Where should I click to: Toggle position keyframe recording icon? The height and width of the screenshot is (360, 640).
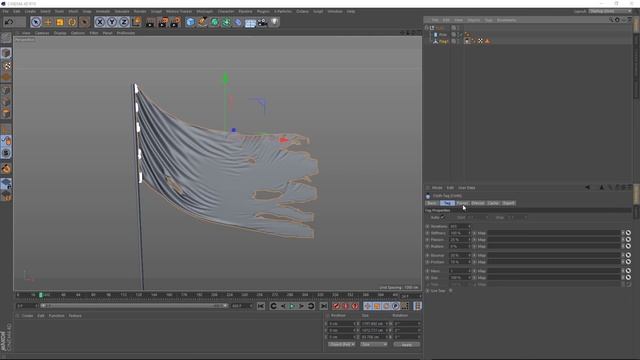point(368,306)
